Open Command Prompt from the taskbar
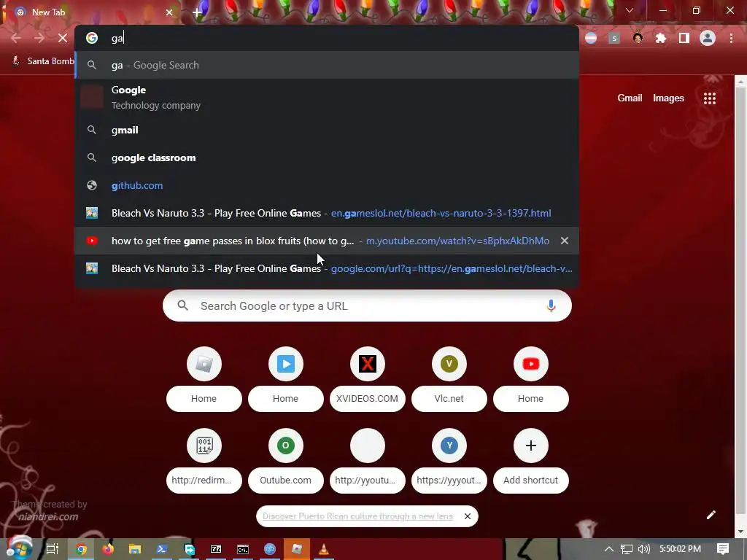The width and height of the screenshot is (747, 560). point(243,549)
